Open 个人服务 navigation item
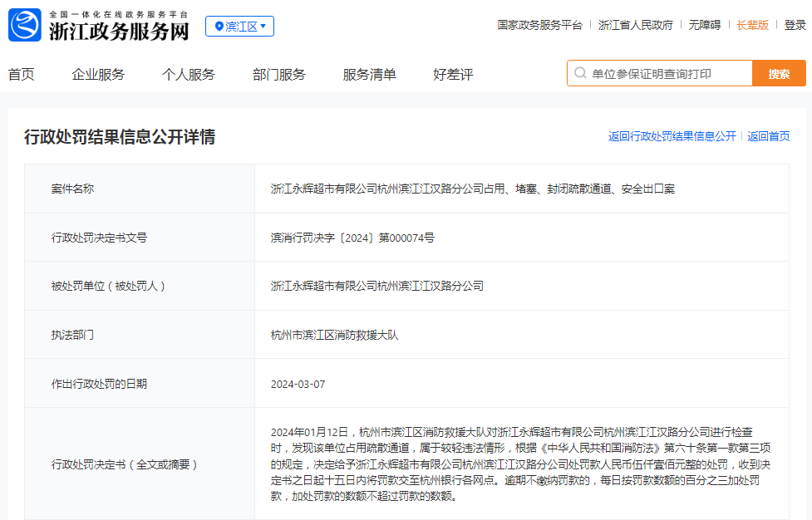812x520 pixels. click(189, 75)
